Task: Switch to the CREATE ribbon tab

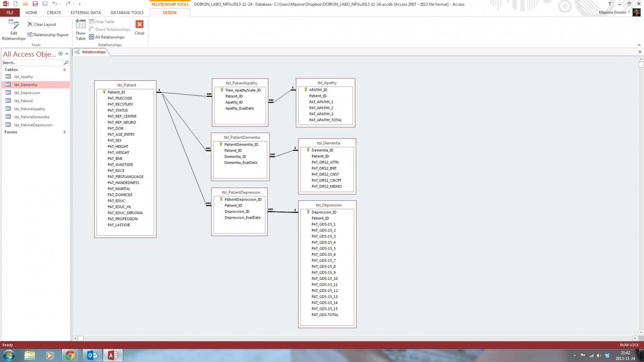Action: (54, 12)
